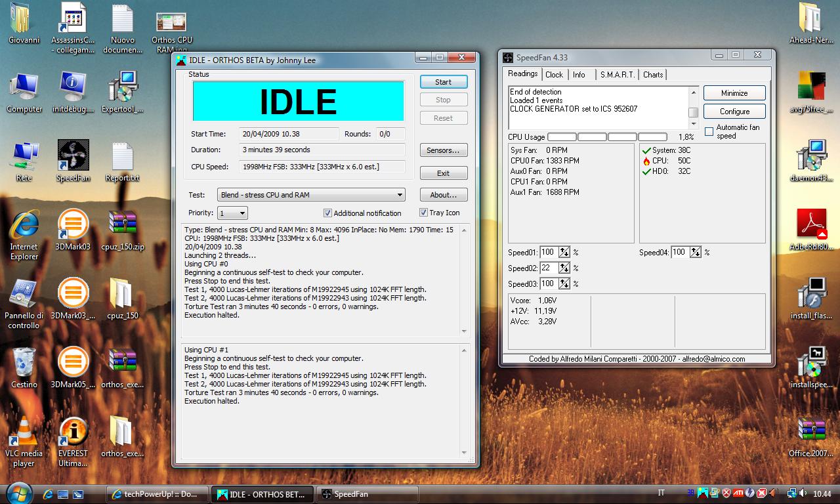Click the CPU Speed value field
Viewport: 840px width, 504px height.
(322, 167)
